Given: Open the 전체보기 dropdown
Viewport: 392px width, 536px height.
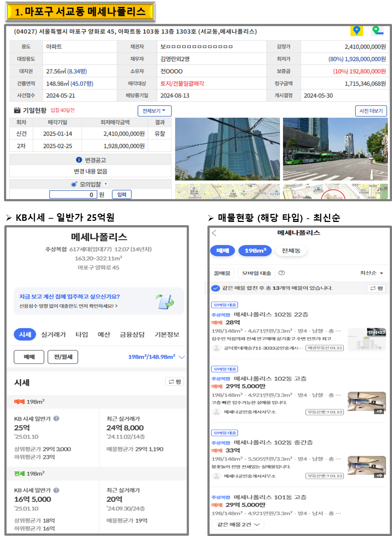Looking at the screenshot, I should (154, 111).
